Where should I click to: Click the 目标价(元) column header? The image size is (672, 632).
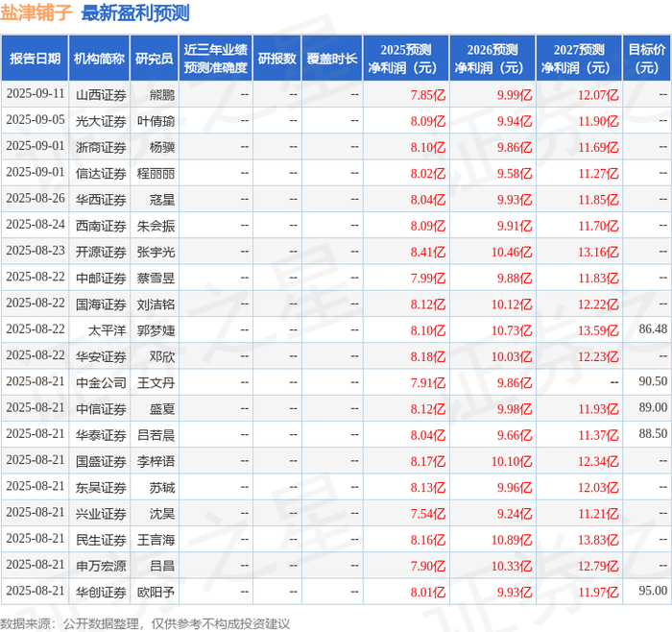647,59
